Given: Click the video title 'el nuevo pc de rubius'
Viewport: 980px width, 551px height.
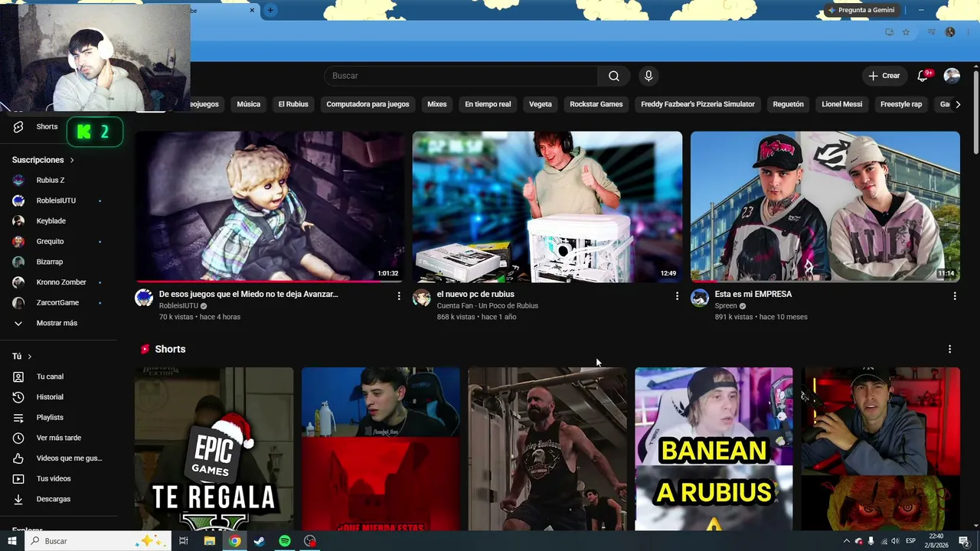Looking at the screenshot, I should point(475,294).
